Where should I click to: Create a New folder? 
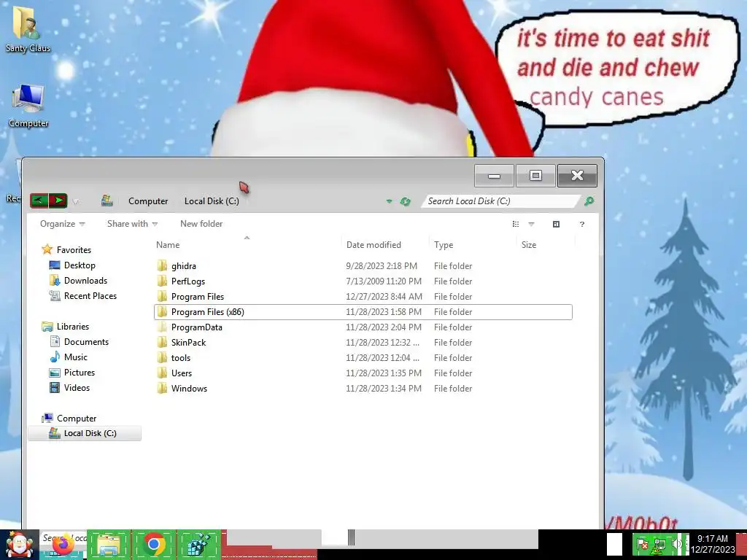[201, 224]
